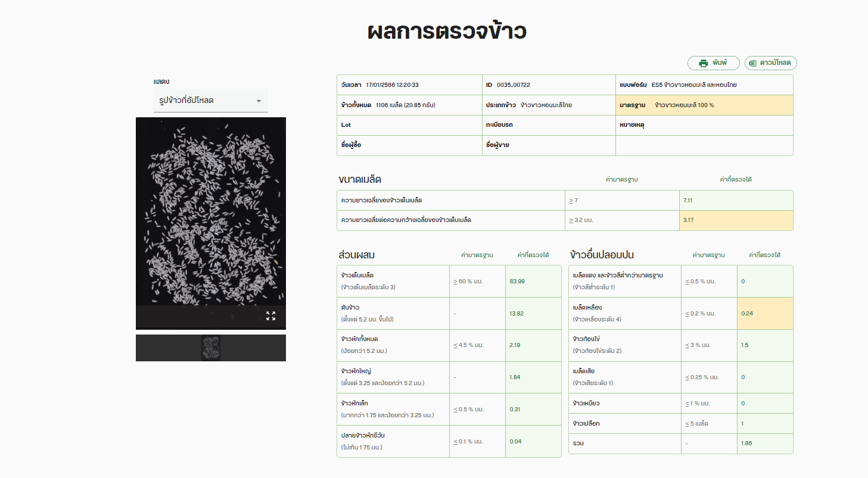Click the highlighted เมล็ดเหลือง value 0.24

pos(764,313)
